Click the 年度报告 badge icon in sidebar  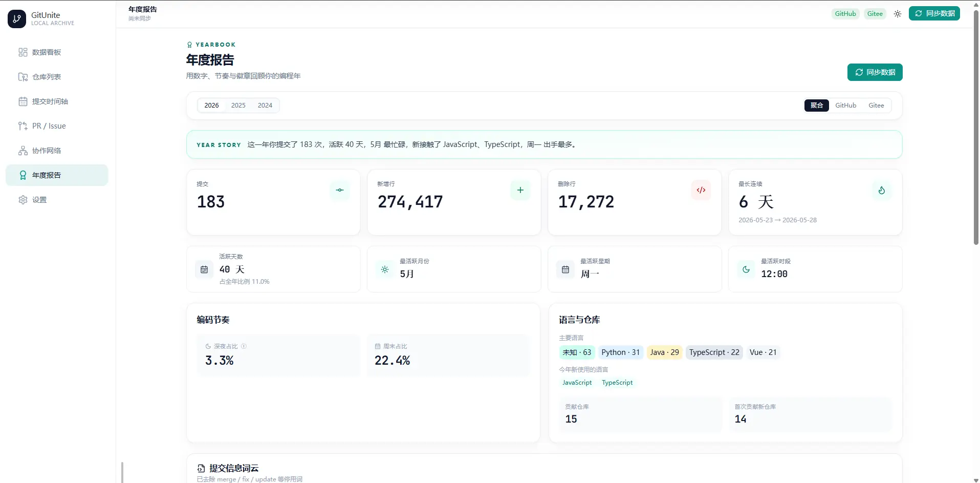pos(23,175)
